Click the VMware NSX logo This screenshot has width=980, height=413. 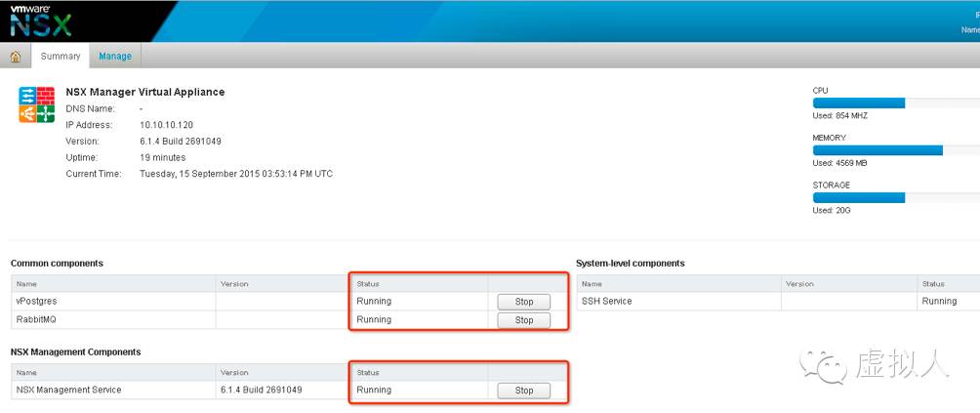[x=39, y=21]
